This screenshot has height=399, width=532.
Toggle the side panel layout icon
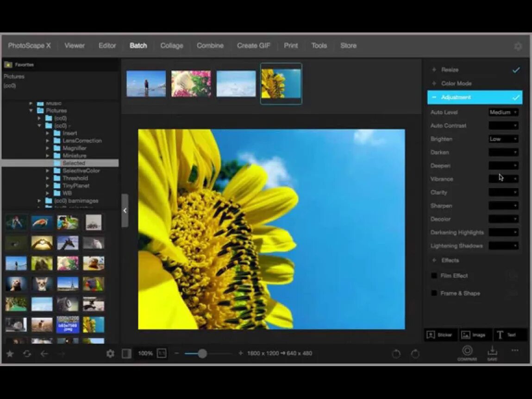(126, 354)
